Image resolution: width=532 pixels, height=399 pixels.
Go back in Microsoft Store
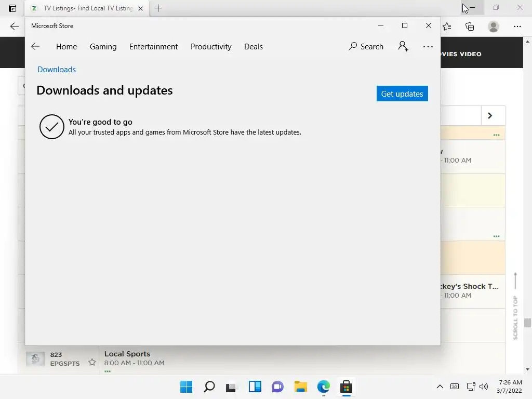[x=35, y=46]
